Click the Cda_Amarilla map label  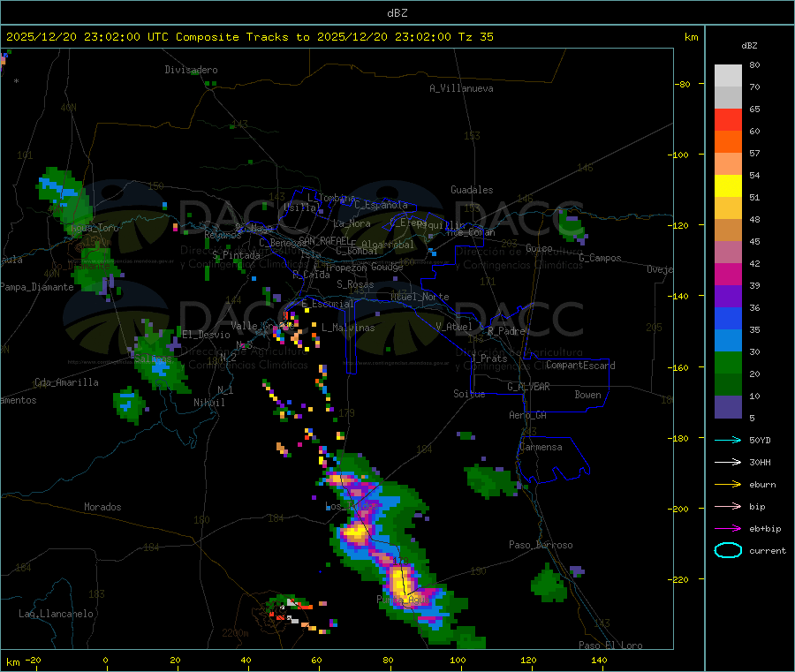point(66,382)
